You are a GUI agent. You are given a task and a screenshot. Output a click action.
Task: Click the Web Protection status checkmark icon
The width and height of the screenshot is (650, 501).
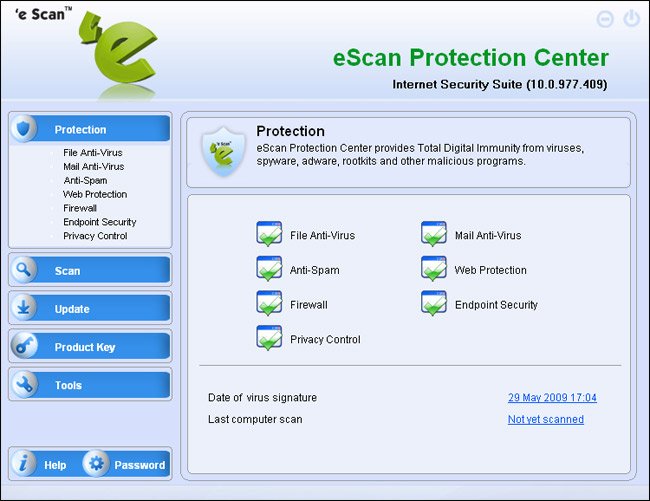(x=434, y=269)
